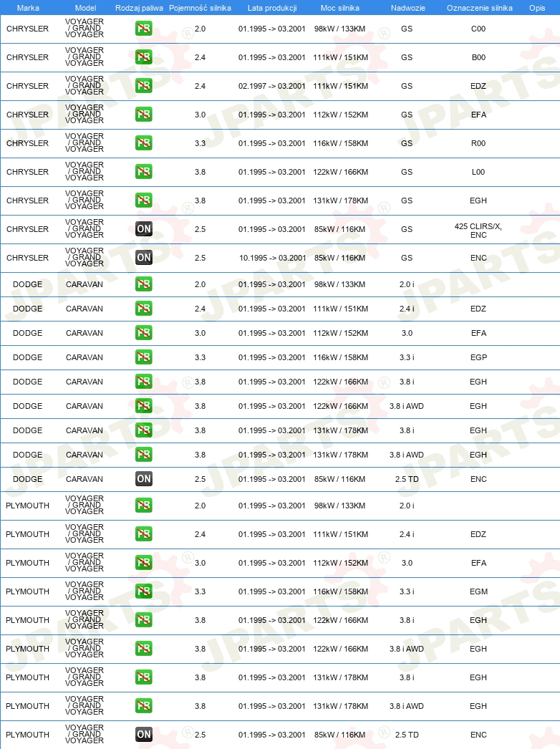Viewport: 560px width, 749px height.
Task: Click petrol icon in Chrysler 131kW EGH row
Action: pyautogui.click(x=144, y=200)
